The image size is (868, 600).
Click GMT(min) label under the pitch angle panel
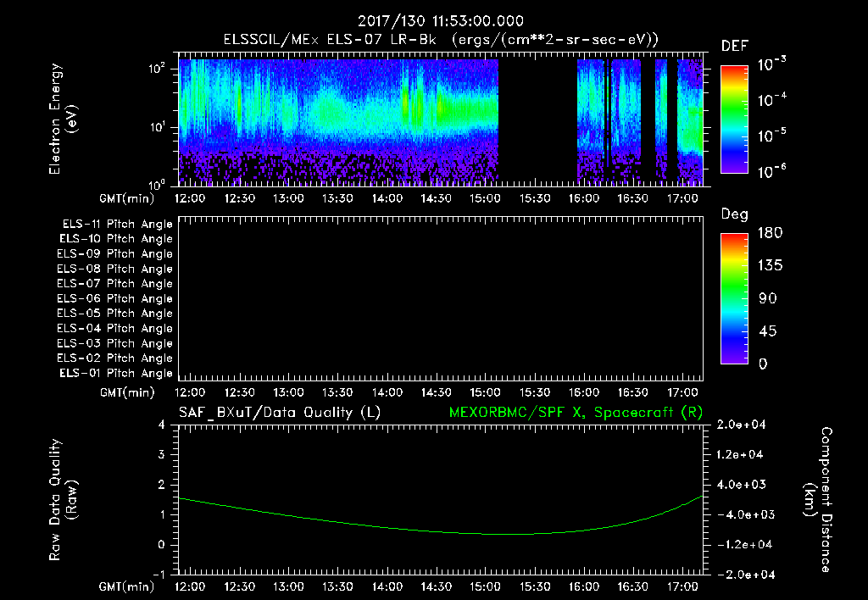pos(127,393)
